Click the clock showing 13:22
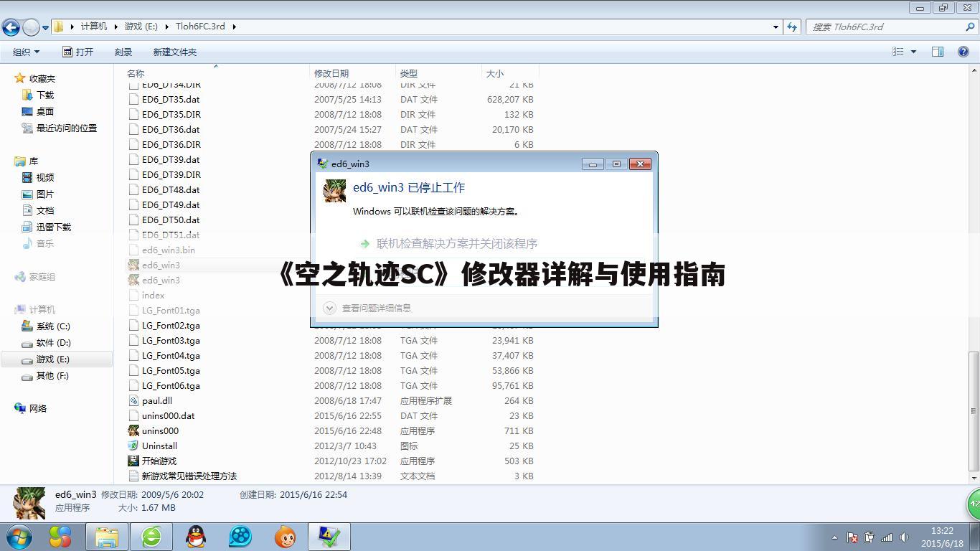 point(942,531)
